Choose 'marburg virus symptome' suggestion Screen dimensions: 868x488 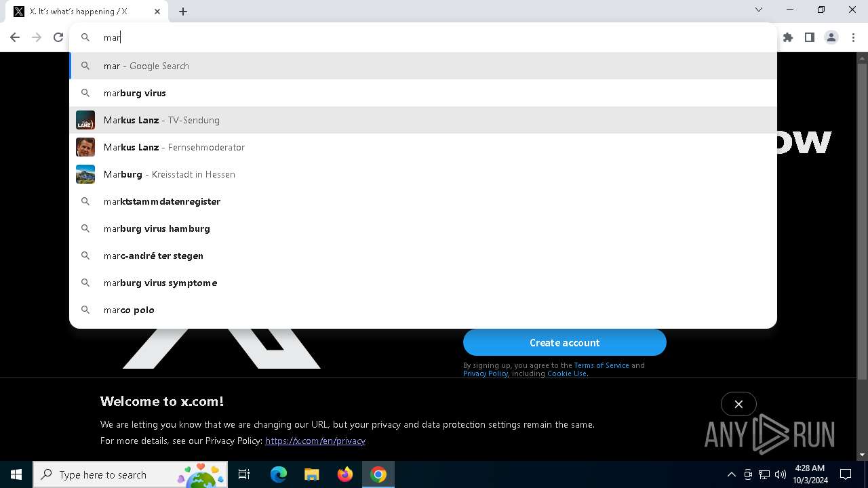[x=423, y=283]
